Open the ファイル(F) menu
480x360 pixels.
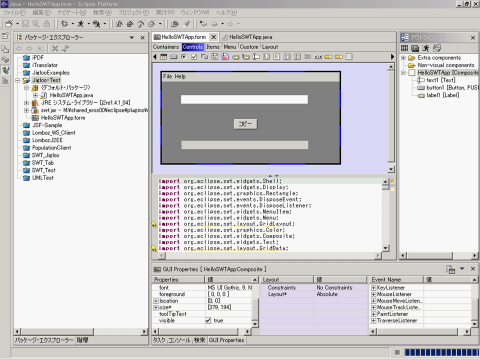(x=14, y=13)
